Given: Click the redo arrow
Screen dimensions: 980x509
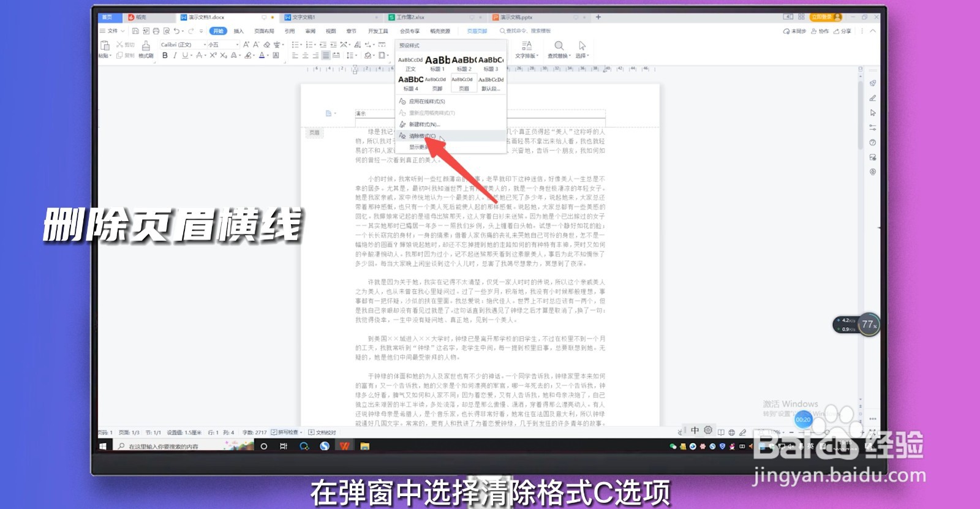Looking at the screenshot, I should pyautogui.click(x=191, y=31).
